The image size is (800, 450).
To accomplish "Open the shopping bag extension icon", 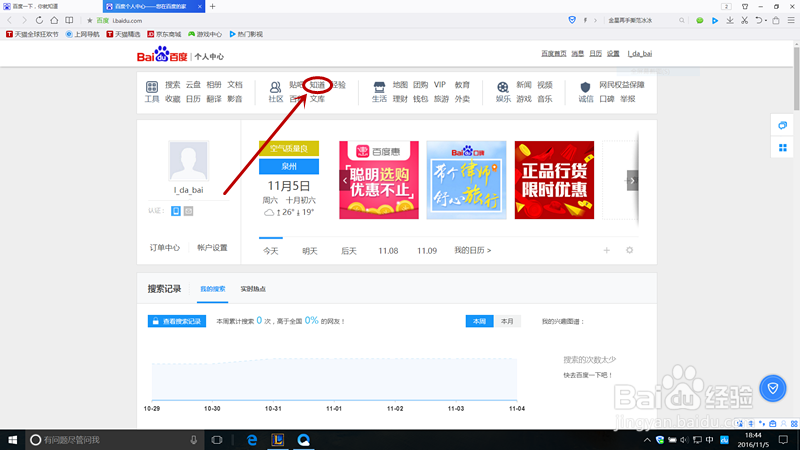I will pos(776,20).
